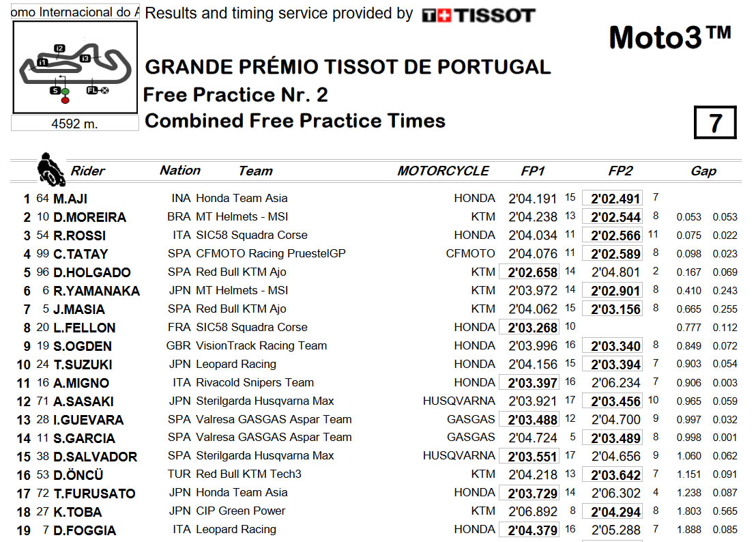Screen dimensions: 756x542
Task: Click the green start marker on track map
Action: pos(65,91)
